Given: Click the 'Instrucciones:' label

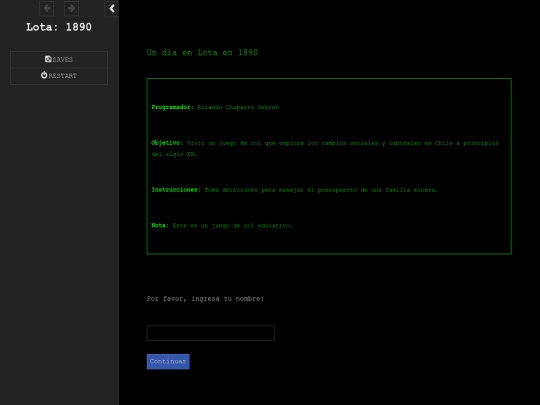Looking at the screenshot, I should point(176,190).
